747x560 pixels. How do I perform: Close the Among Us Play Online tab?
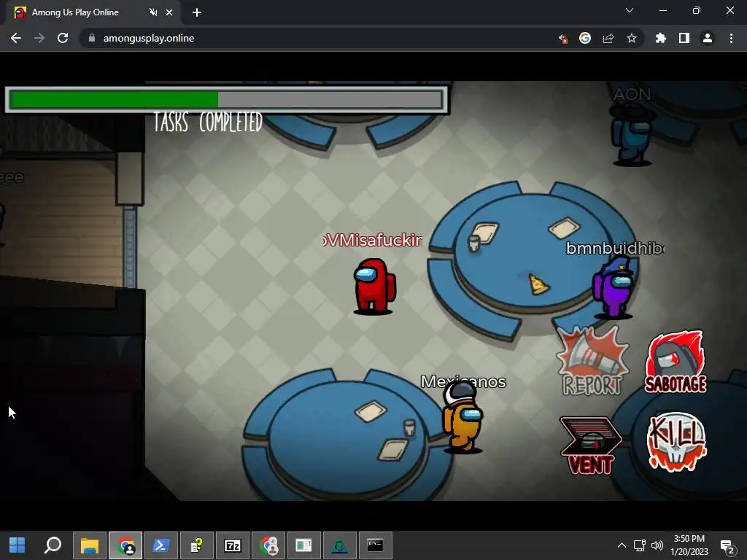[169, 12]
